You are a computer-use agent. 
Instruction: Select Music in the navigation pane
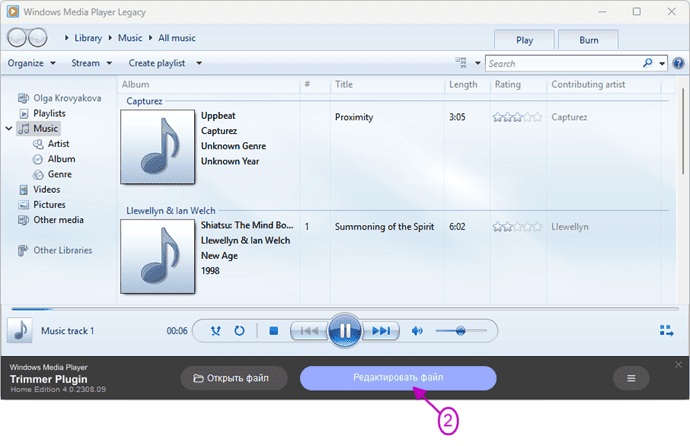pos(39,128)
